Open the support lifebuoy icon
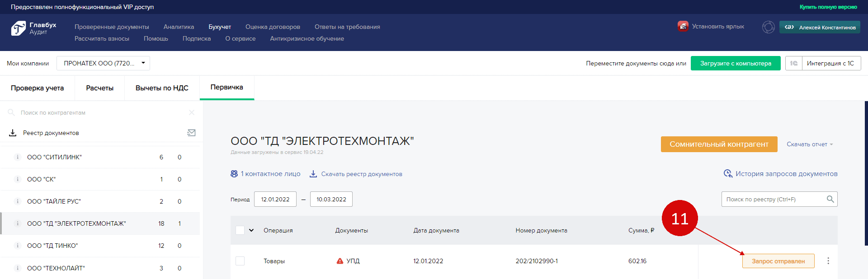Image resolution: width=868 pixels, height=279 pixels. (x=768, y=27)
